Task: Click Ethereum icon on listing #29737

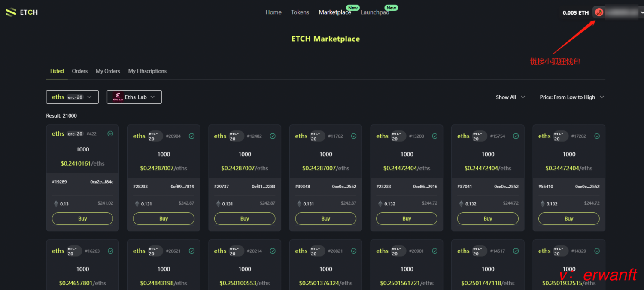Action: pos(218,204)
